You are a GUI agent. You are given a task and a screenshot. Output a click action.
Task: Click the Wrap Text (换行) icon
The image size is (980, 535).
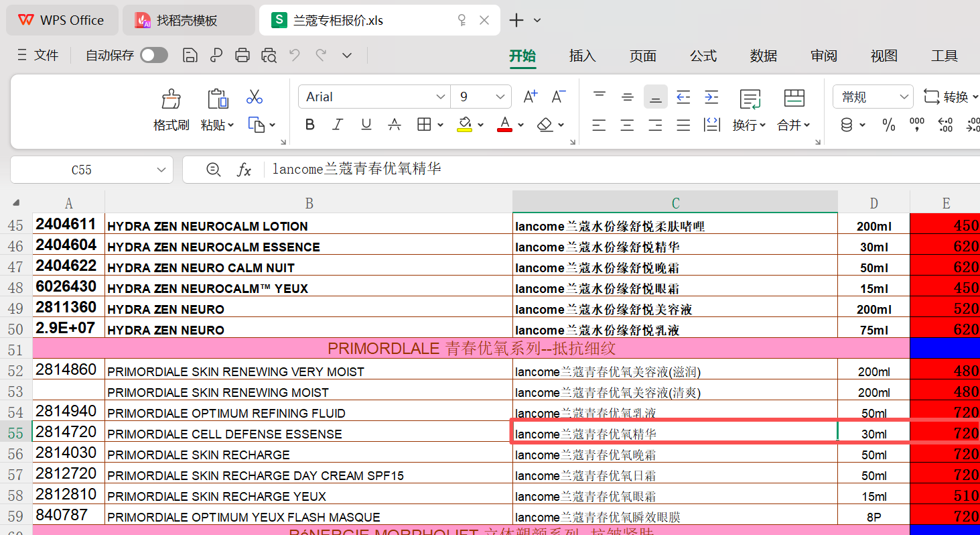point(750,99)
